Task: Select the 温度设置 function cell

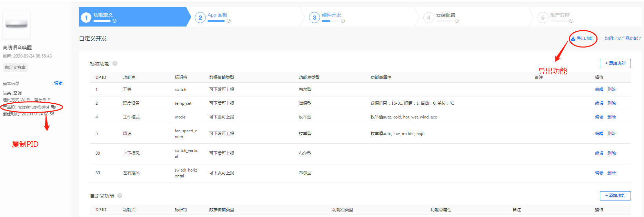Action: [131, 103]
